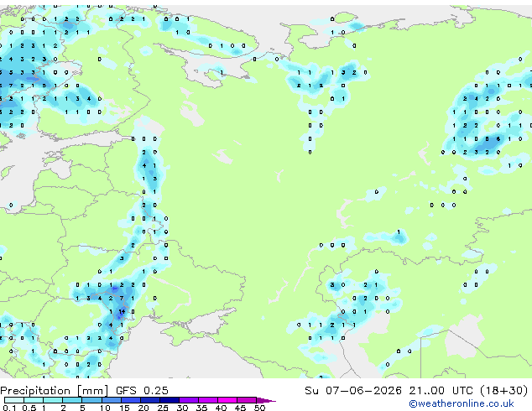Click the 1–2 mm legend swatch
532x411 pixels.
point(53,400)
